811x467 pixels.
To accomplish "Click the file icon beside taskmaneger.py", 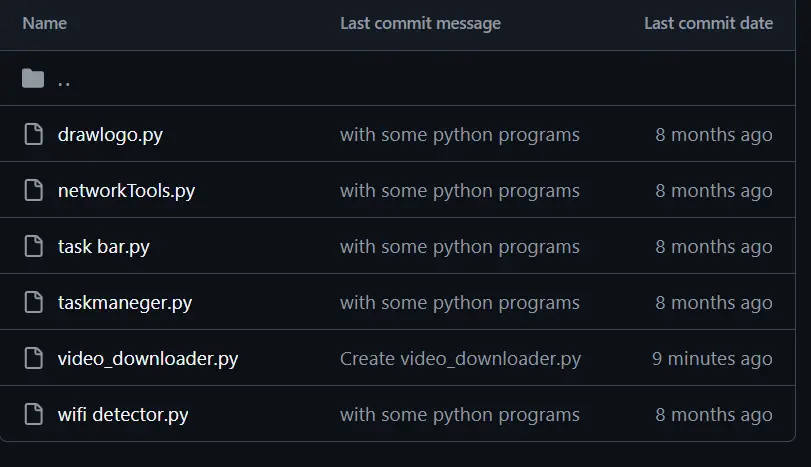I will tap(33, 303).
